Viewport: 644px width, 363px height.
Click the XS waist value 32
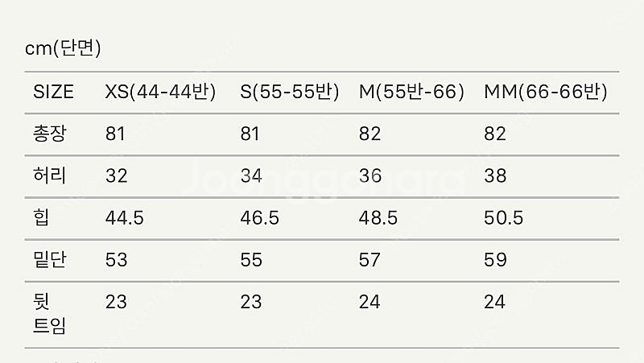click(x=117, y=176)
